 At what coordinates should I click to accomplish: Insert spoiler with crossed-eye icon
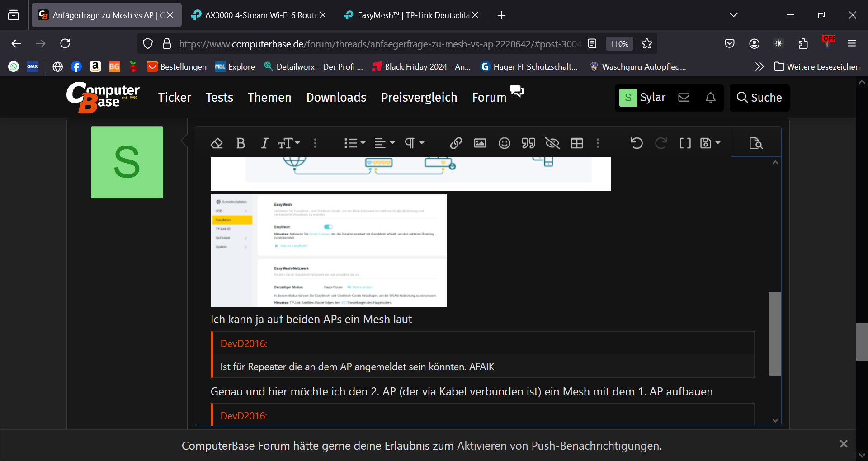click(x=552, y=143)
